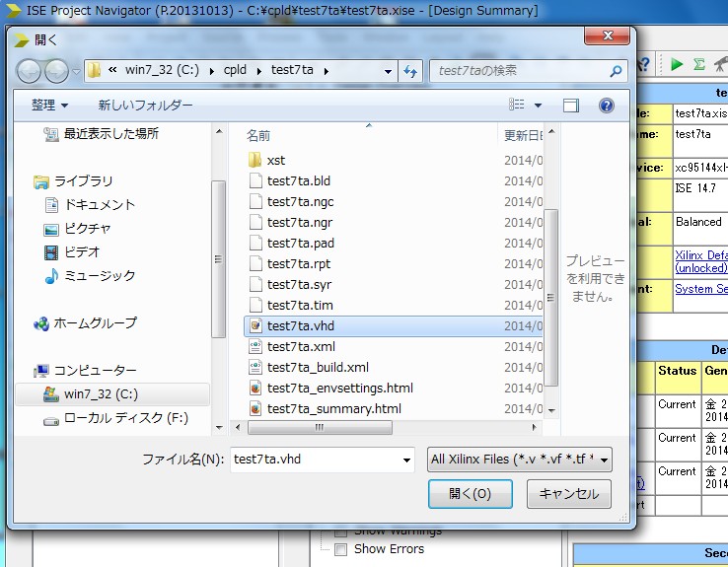Open the System Settings link in ISE summary
This screenshot has height=567, width=728.
tap(701, 289)
